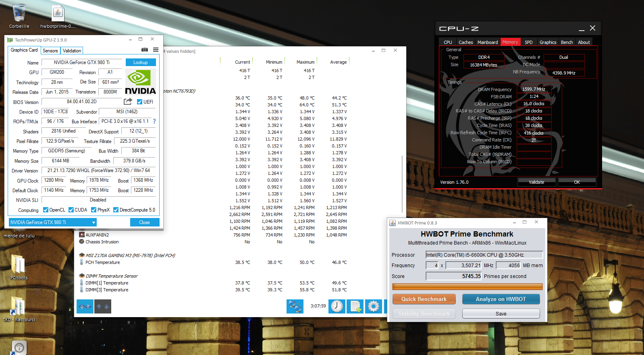This screenshot has width=644, height=355.
Task: Click HWiNFO collapse columns arrows button
Action: pyautogui.click(x=103, y=307)
